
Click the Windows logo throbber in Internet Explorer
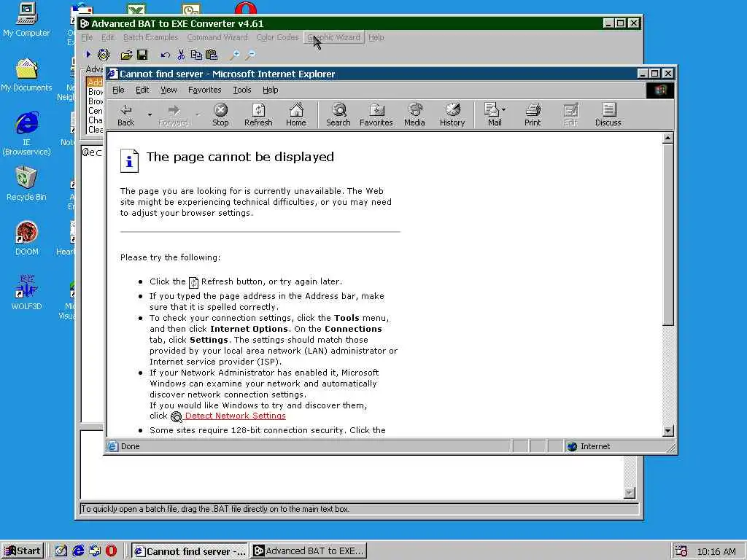click(659, 90)
